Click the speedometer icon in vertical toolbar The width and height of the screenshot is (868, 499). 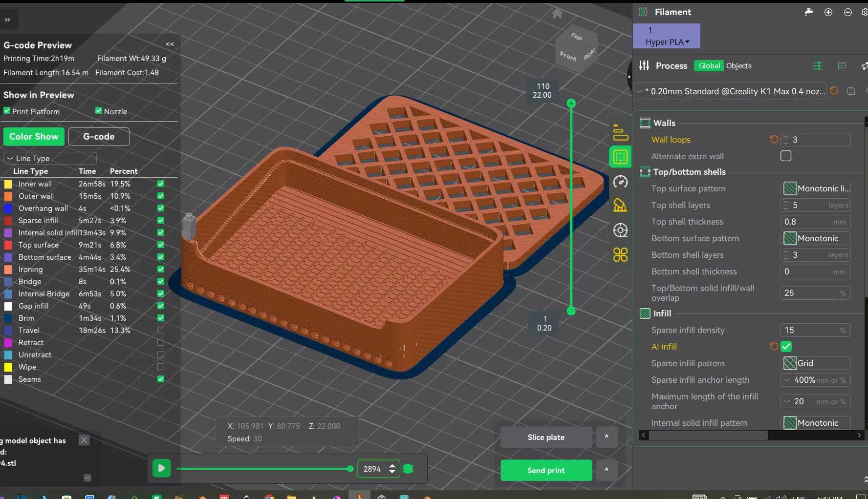click(x=620, y=182)
